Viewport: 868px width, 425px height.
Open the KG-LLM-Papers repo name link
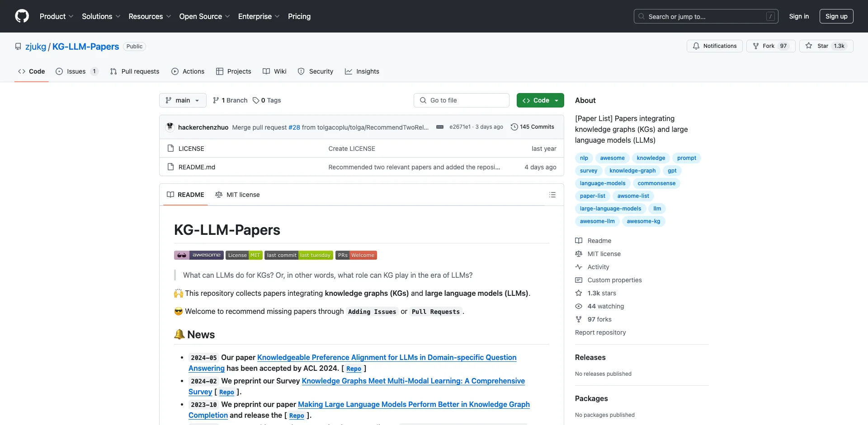tap(85, 47)
